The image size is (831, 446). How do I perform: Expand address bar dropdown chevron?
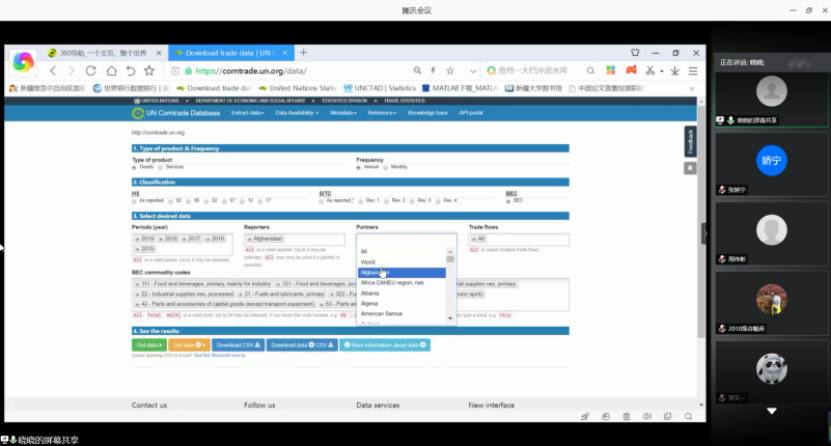tap(473, 70)
